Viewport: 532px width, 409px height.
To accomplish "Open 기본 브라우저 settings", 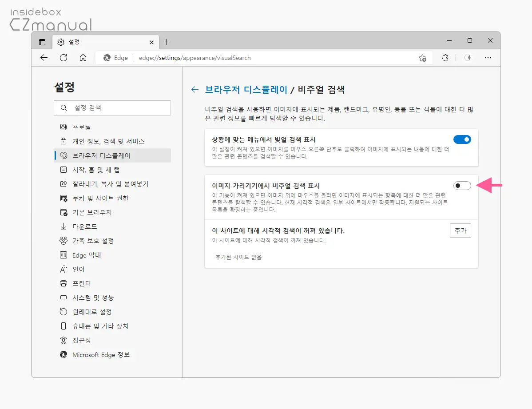I will click(x=112, y=212).
